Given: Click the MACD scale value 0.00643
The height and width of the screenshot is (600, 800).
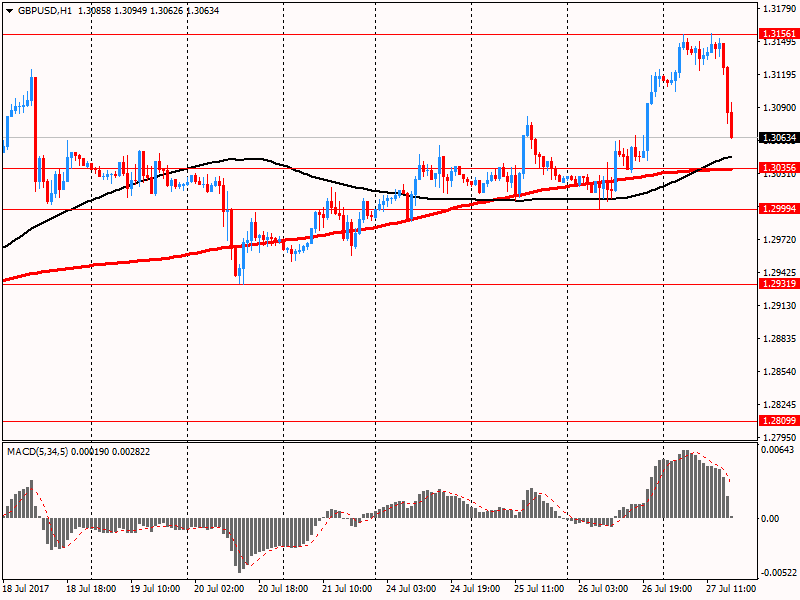Looking at the screenshot, I should pos(778,449).
